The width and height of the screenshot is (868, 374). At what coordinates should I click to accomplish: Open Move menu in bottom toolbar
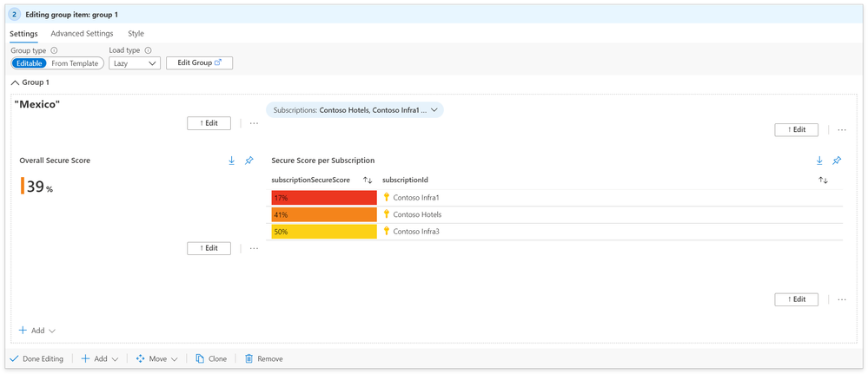pos(157,359)
